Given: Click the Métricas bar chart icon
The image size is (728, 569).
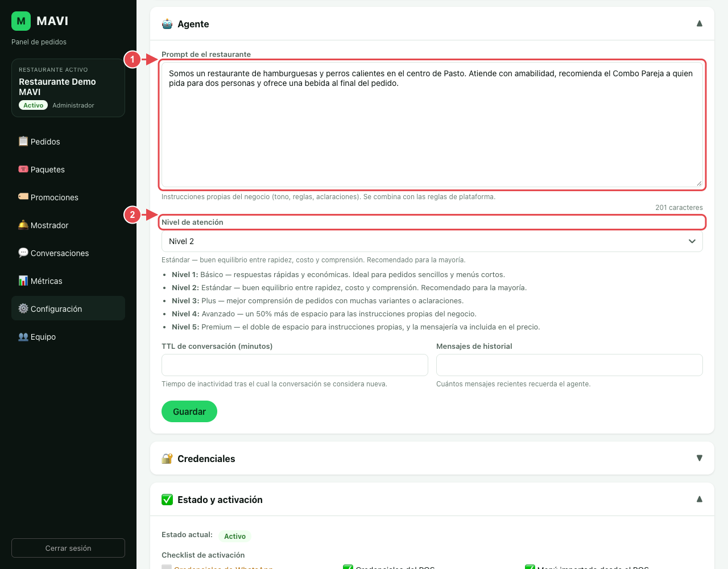Looking at the screenshot, I should click(23, 281).
